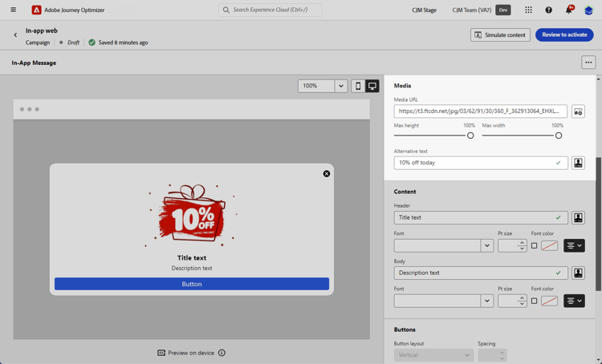Click the Max height slider handle

click(470, 135)
